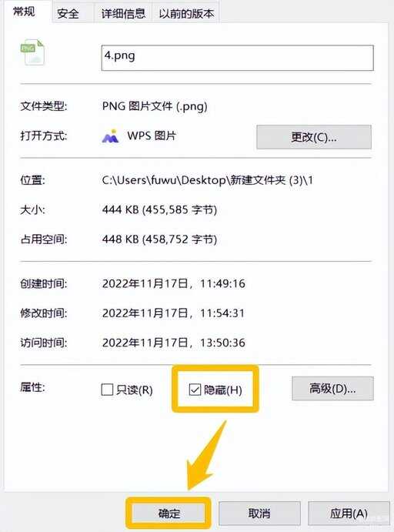Apply changes with 应用(A) button
Viewport: 394px width, 532px height.
(x=349, y=513)
